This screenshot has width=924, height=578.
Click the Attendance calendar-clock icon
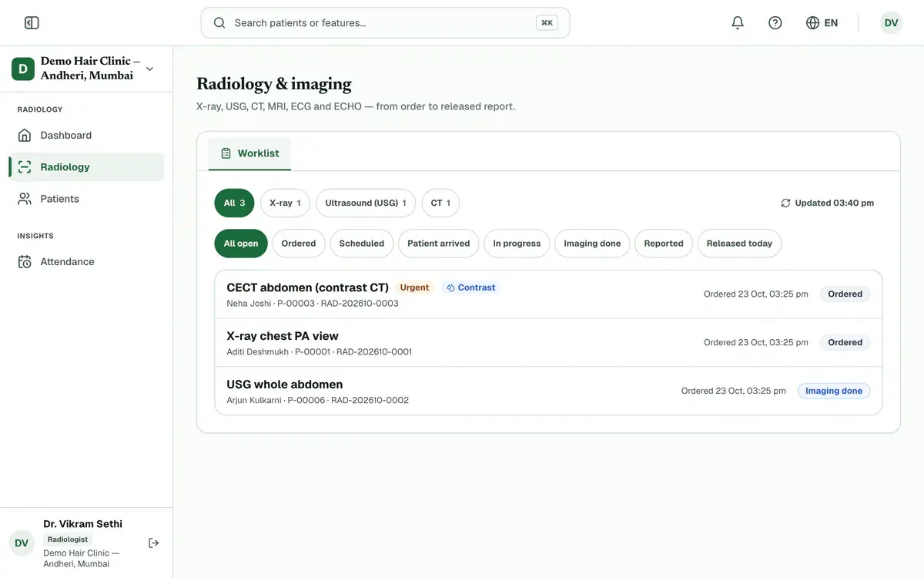(x=25, y=262)
